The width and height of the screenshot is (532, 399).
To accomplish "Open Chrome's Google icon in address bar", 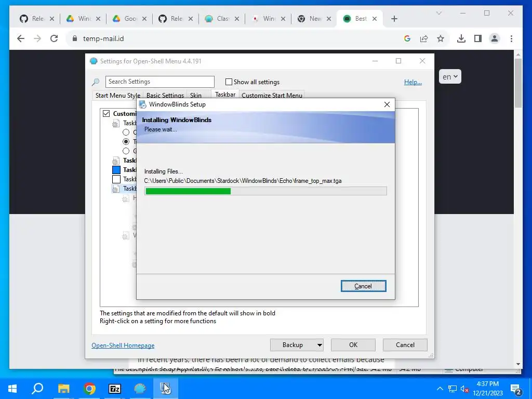I will click(407, 38).
